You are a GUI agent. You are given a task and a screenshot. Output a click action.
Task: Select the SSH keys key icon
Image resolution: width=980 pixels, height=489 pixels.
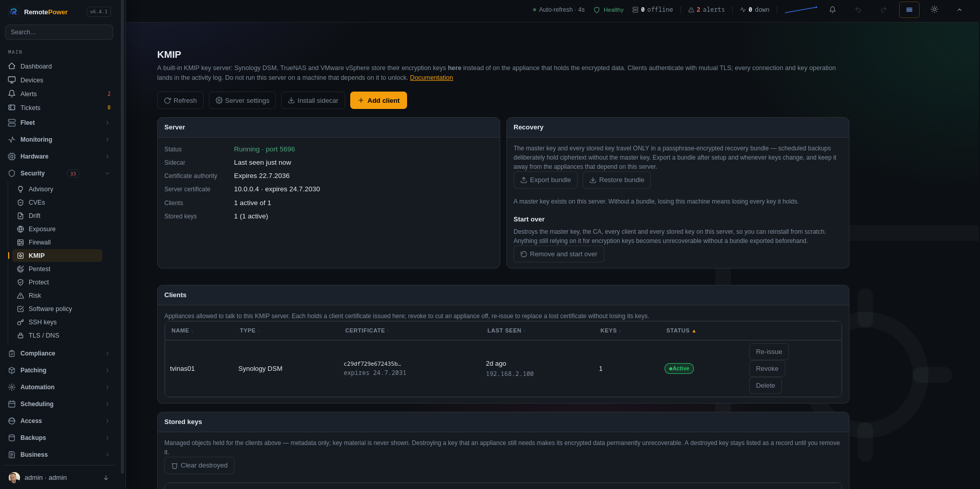[x=20, y=322]
